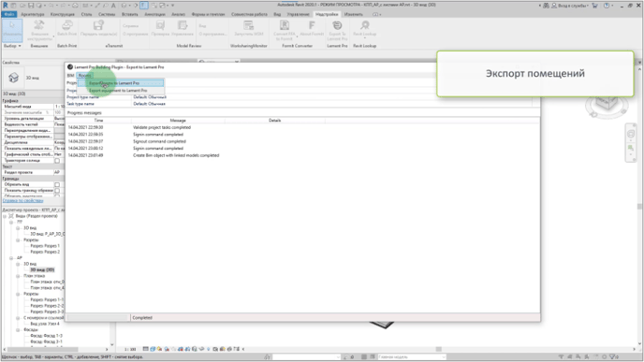Launch the Worksharing Monitor icon
Screen dimensions: 644x362
pos(248,28)
